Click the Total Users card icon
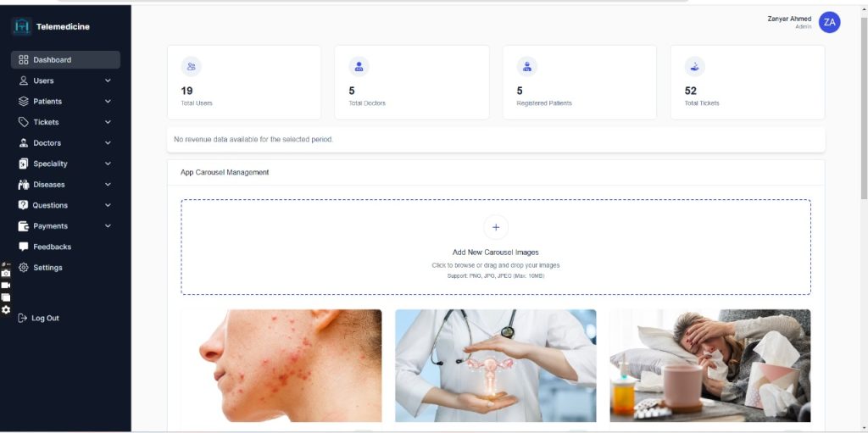The image size is (868, 433). pyautogui.click(x=191, y=66)
